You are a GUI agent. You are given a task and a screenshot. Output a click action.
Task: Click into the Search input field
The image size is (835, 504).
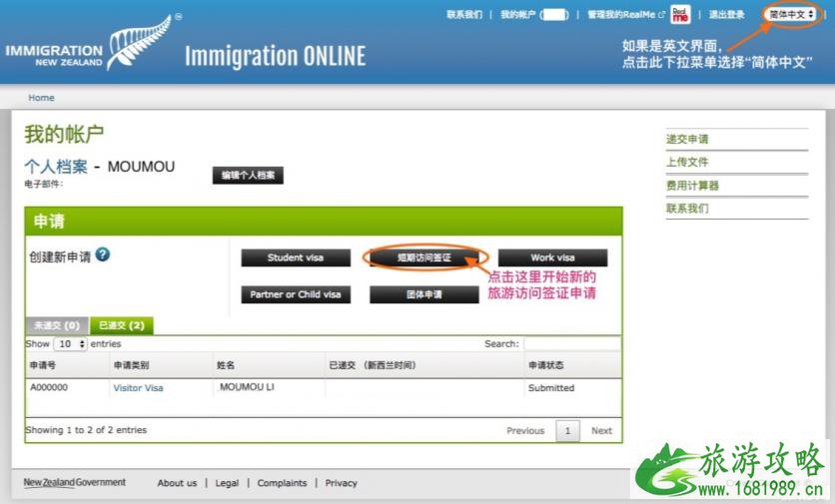pyautogui.click(x=572, y=343)
